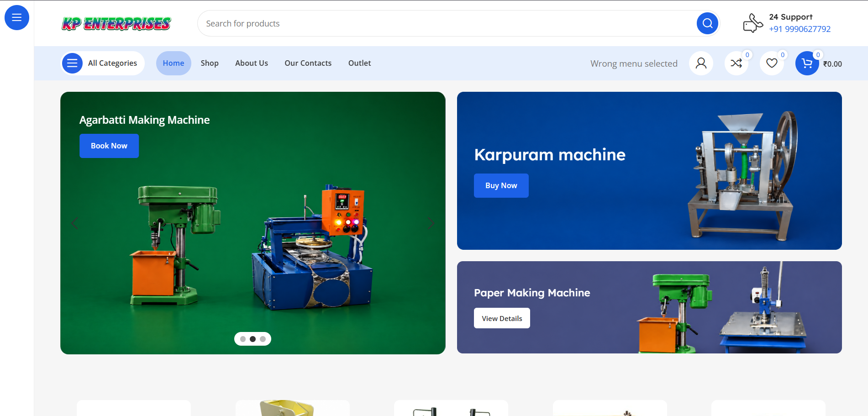Select the third slider dot
Screen dimensions: 868x416
pos(263,339)
